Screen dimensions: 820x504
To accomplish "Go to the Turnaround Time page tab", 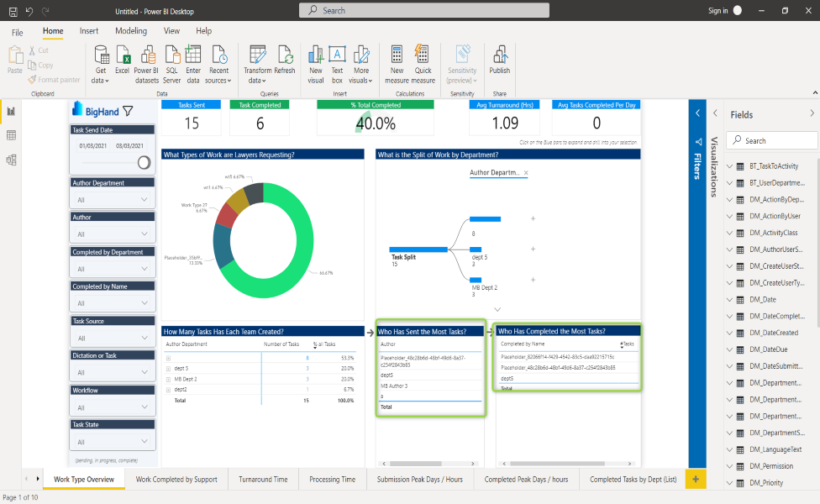I will [x=263, y=480].
